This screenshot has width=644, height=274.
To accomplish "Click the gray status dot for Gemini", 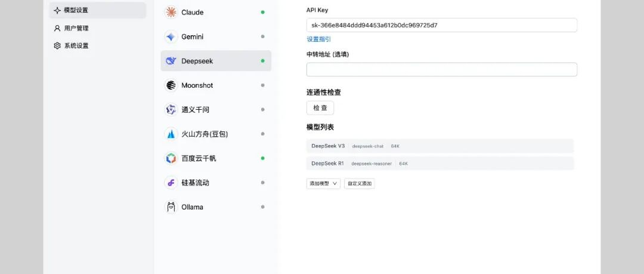I will tap(263, 36).
